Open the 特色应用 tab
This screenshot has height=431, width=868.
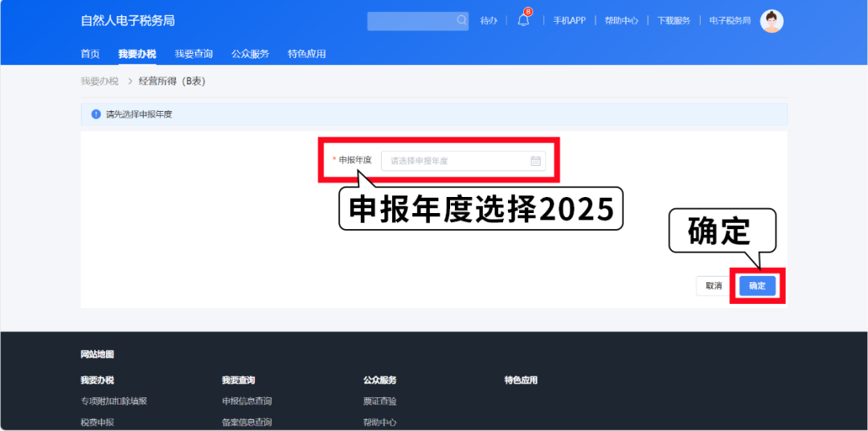pyautogui.click(x=307, y=54)
